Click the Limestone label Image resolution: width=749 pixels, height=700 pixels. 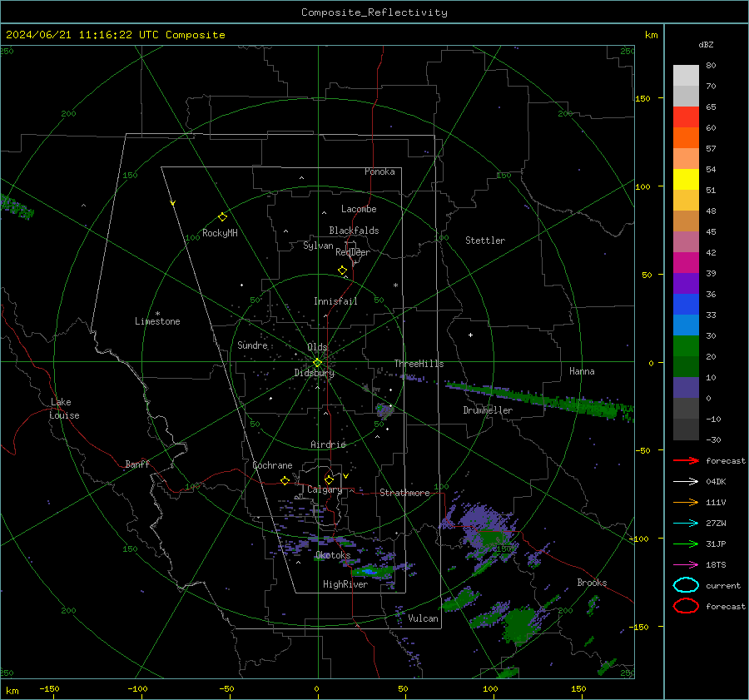pos(157,321)
